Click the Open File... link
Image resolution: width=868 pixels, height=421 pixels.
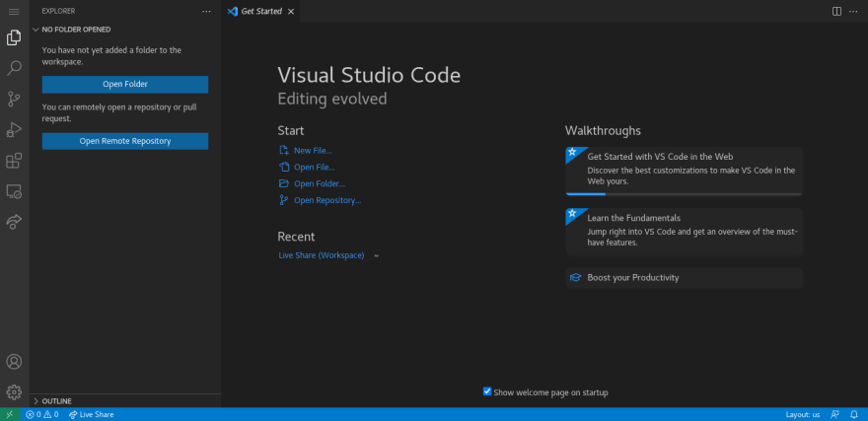coord(315,167)
